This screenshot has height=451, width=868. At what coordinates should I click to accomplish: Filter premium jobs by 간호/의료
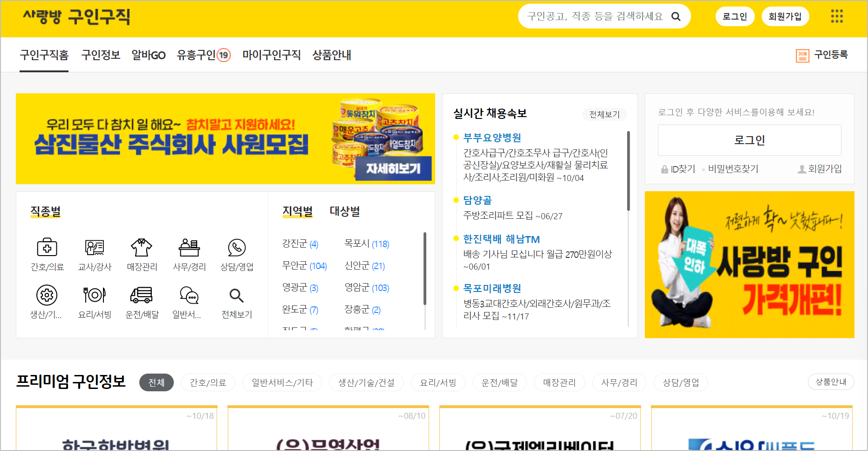(x=208, y=382)
